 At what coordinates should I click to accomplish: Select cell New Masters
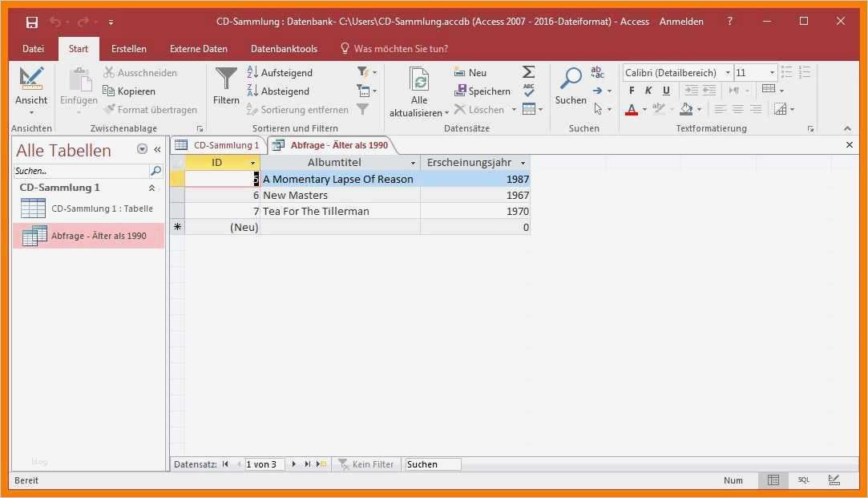340,195
